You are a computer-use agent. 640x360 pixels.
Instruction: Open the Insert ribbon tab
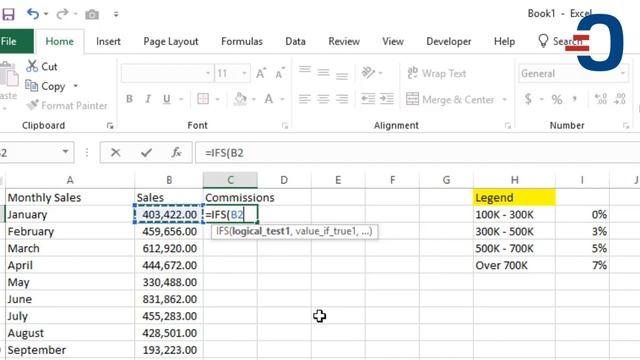(x=108, y=41)
